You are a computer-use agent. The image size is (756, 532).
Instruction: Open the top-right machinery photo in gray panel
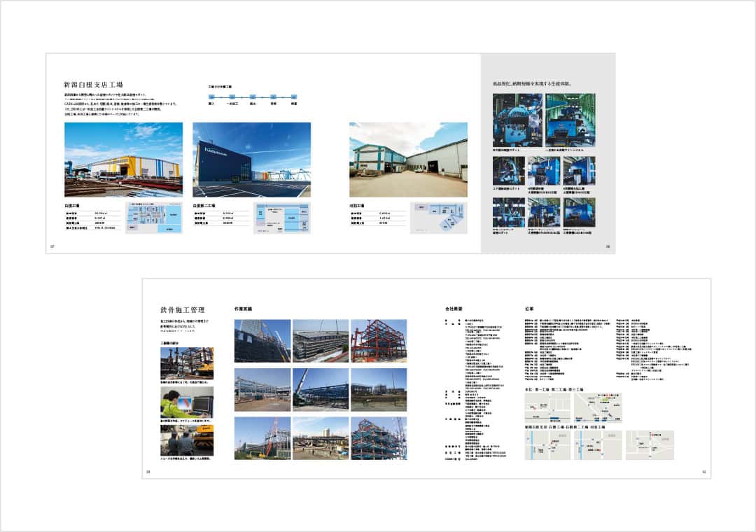(570, 120)
